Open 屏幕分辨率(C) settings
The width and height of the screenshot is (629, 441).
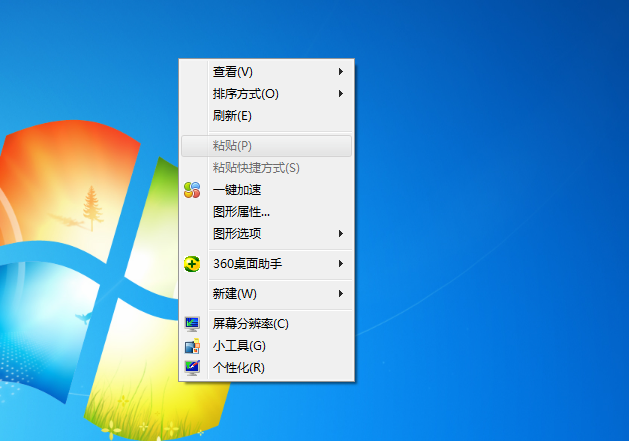(266, 324)
